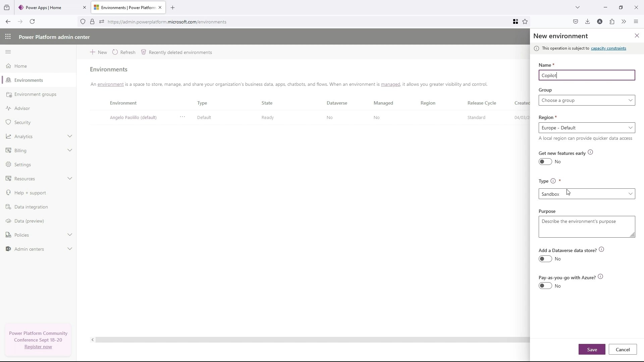
Task: Open the Group dropdown
Action: [x=587, y=100]
